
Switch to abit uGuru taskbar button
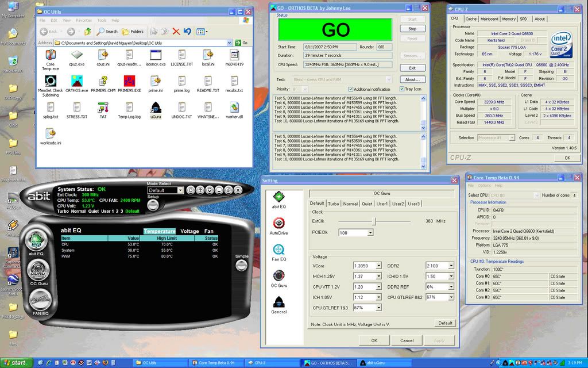pyautogui.click(x=385, y=363)
